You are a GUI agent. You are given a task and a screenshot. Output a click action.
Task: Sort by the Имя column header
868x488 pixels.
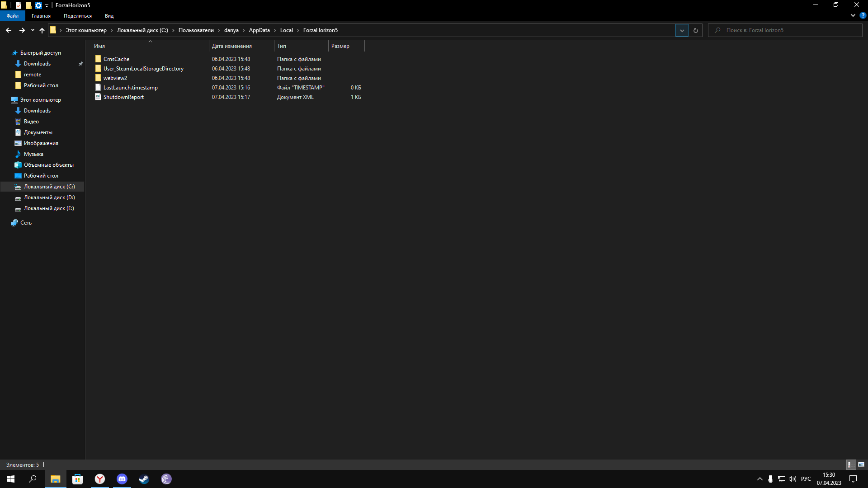pos(150,46)
